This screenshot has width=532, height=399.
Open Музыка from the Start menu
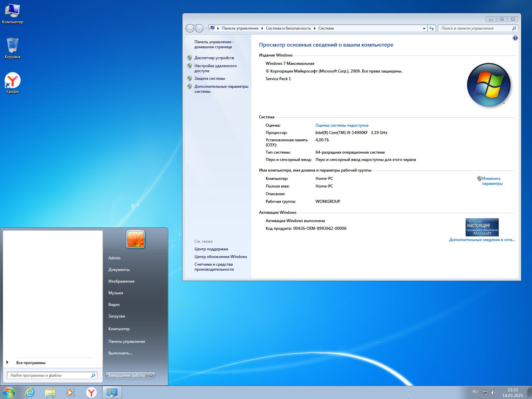click(116, 293)
